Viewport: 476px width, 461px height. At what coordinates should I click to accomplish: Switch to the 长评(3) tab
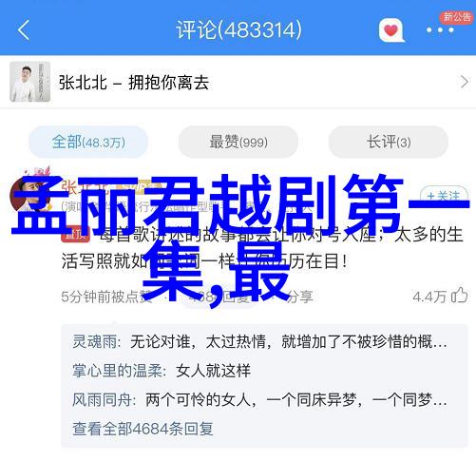pyautogui.click(x=389, y=142)
